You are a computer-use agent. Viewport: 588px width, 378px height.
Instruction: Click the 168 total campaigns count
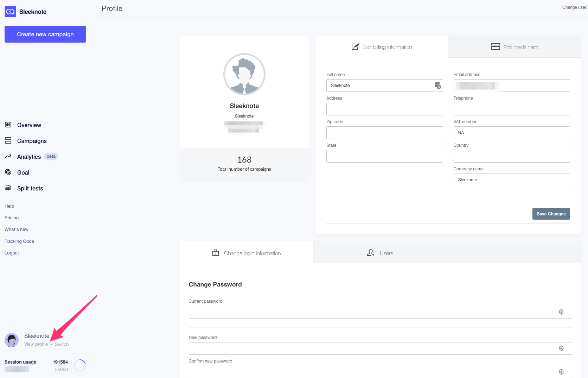pos(244,159)
